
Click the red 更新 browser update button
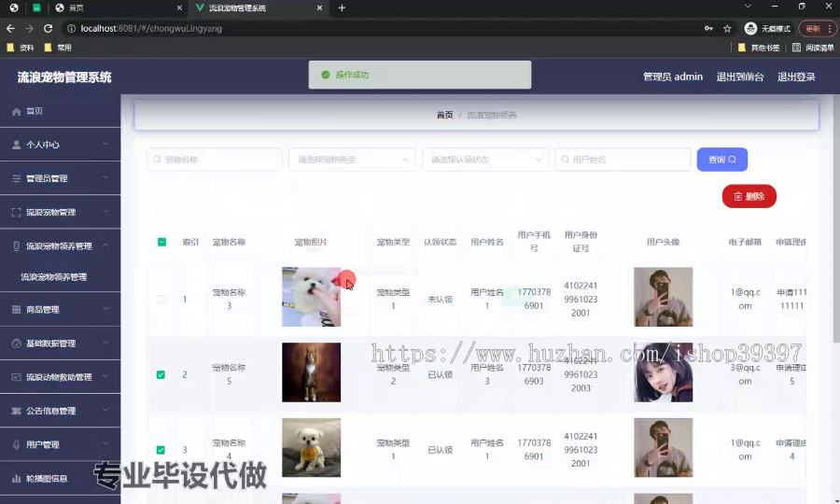tap(817, 28)
